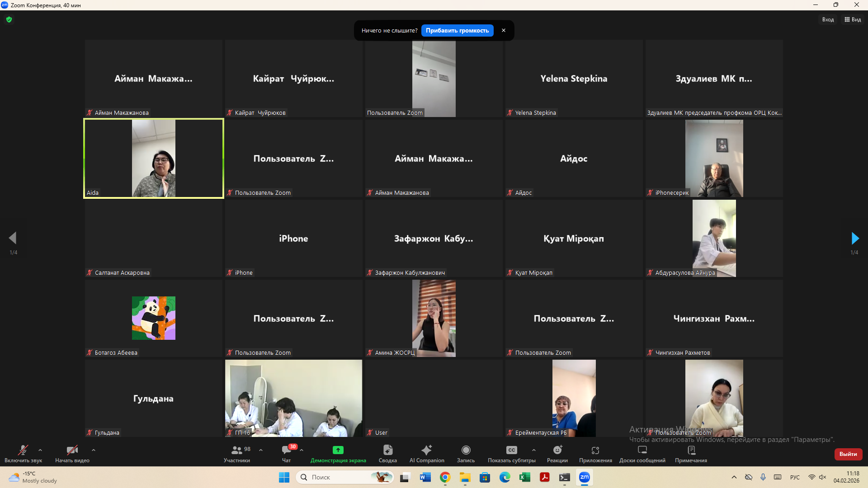Expand audio options arrow next to microphone
This screenshot has width=868, height=488.
click(x=40, y=450)
